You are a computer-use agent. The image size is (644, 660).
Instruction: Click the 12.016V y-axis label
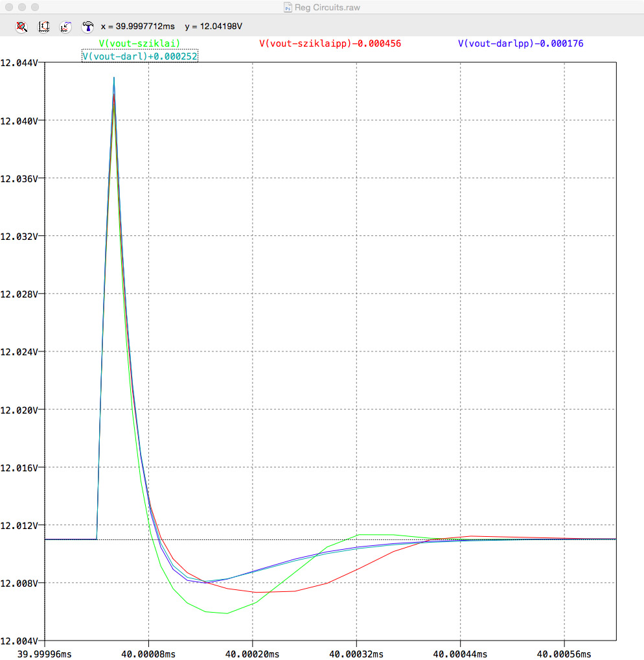tap(19, 468)
